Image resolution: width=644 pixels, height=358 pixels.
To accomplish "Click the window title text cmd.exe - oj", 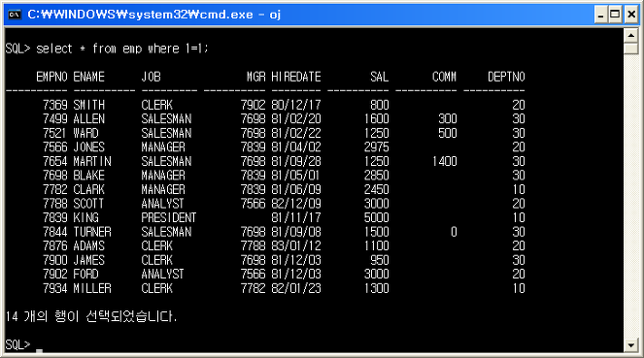I will (x=154, y=15).
